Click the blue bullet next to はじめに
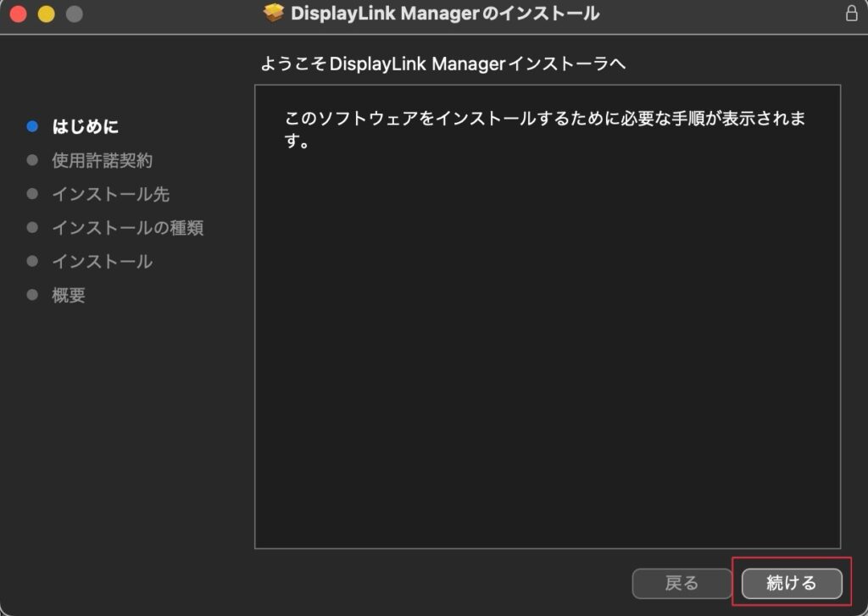Screen dimensions: 868x616 click(x=33, y=126)
